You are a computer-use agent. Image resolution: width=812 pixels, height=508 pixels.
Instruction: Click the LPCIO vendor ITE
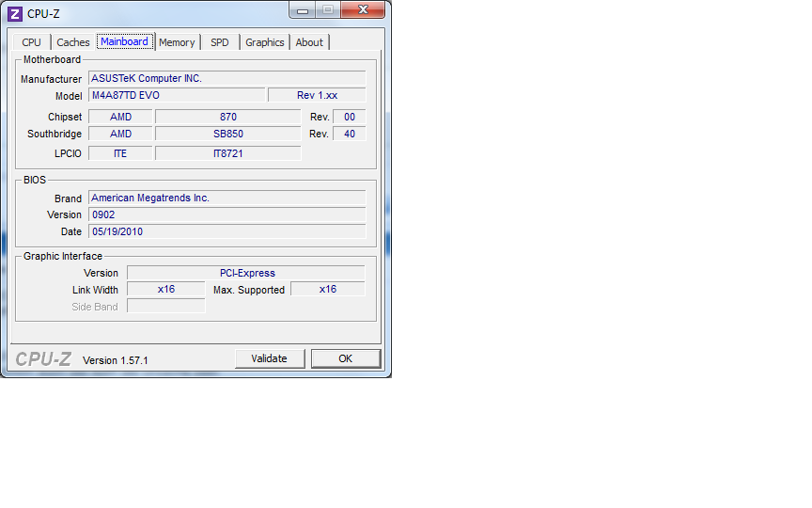[x=120, y=153]
